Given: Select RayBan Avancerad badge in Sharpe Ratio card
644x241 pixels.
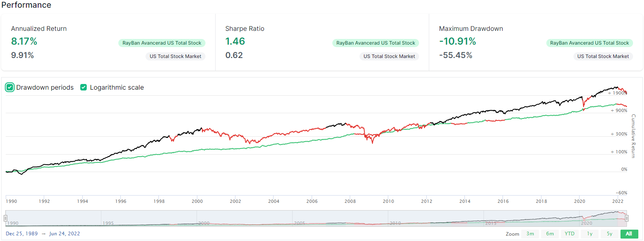Looking at the screenshot, I should click(376, 43).
